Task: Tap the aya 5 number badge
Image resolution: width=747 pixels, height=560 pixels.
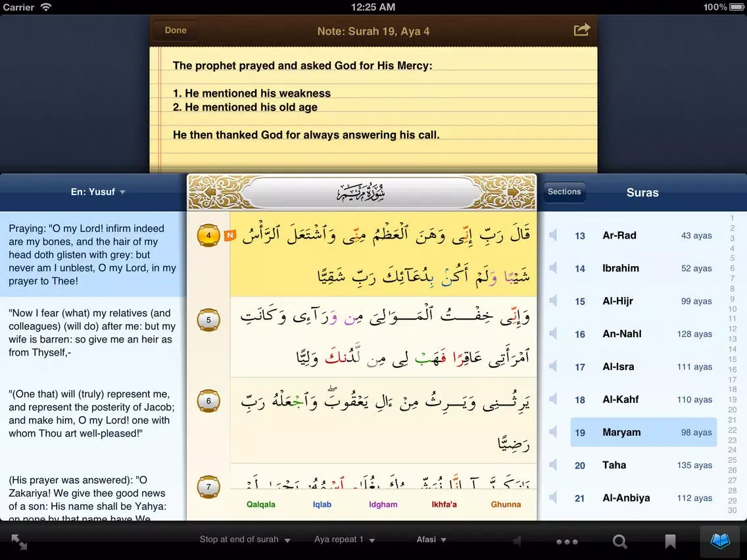Action: point(208,320)
